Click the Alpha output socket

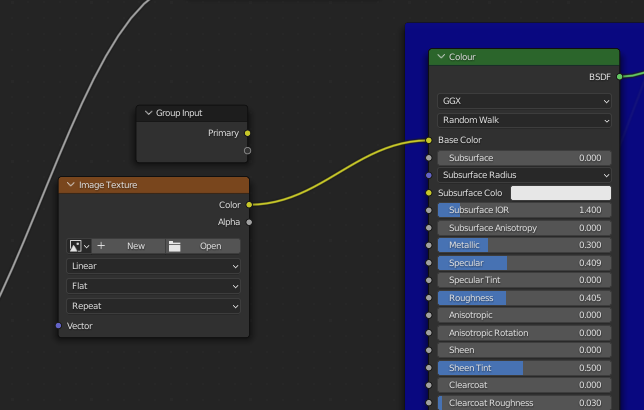249,222
